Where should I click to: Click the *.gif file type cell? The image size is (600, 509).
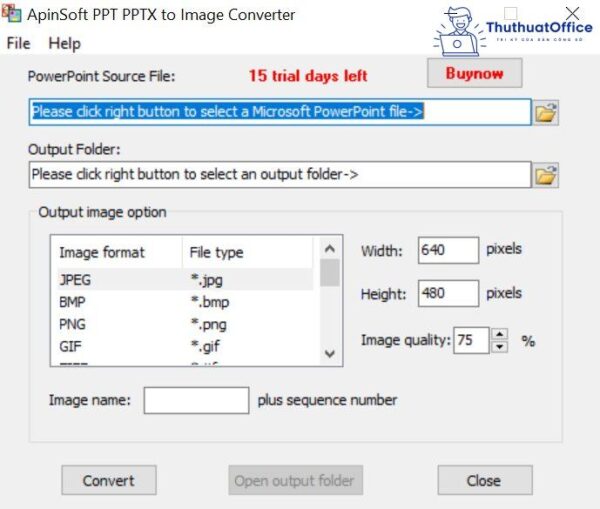click(205, 346)
